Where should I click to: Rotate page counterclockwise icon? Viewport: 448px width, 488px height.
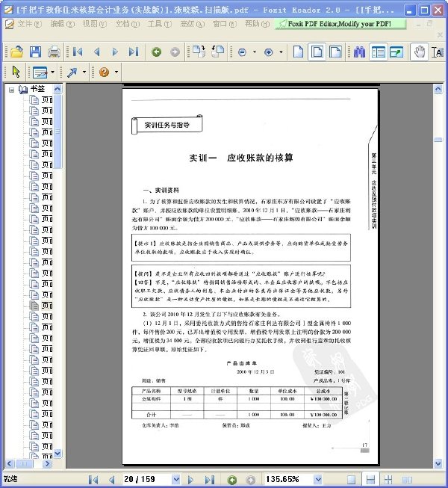[217, 52]
